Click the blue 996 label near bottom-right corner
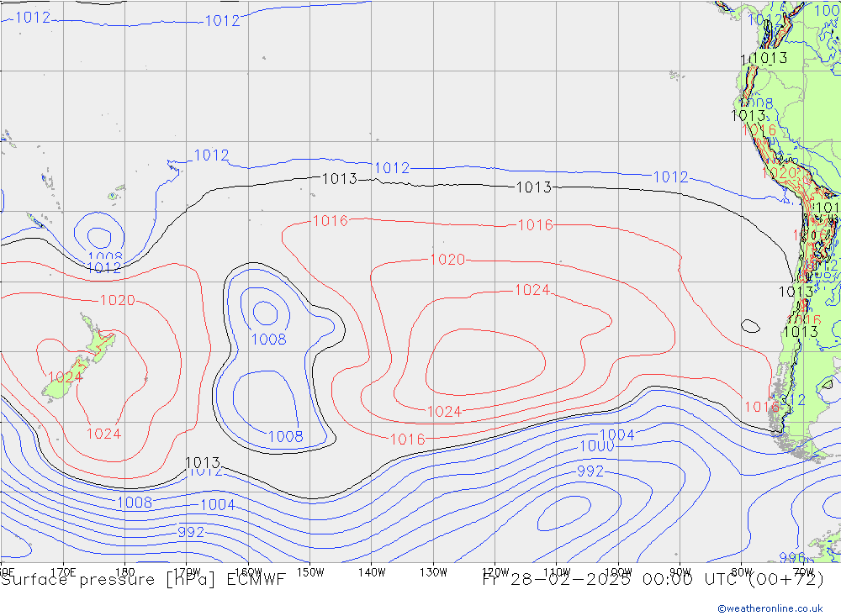Viewport: 841px width, 616px height. click(791, 557)
